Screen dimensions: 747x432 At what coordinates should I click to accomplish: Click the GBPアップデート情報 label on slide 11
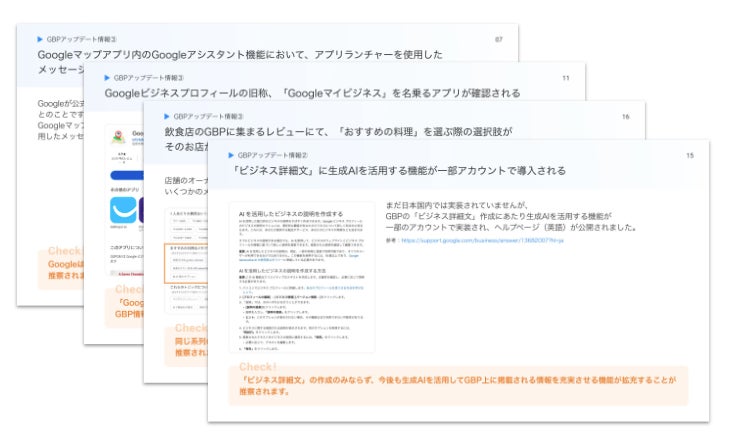[149, 78]
